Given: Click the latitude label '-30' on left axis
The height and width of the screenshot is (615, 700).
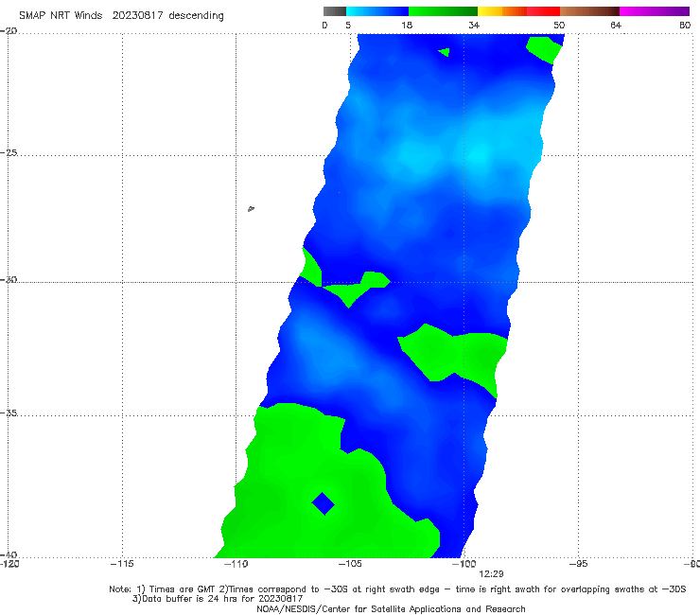Looking at the screenshot, I should click(x=9, y=279).
